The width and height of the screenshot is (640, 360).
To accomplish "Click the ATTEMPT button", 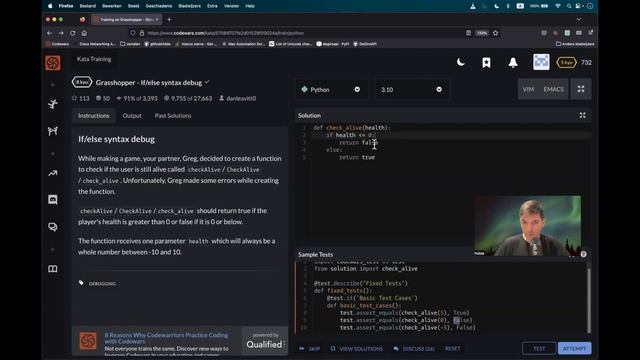I will click(574, 348).
